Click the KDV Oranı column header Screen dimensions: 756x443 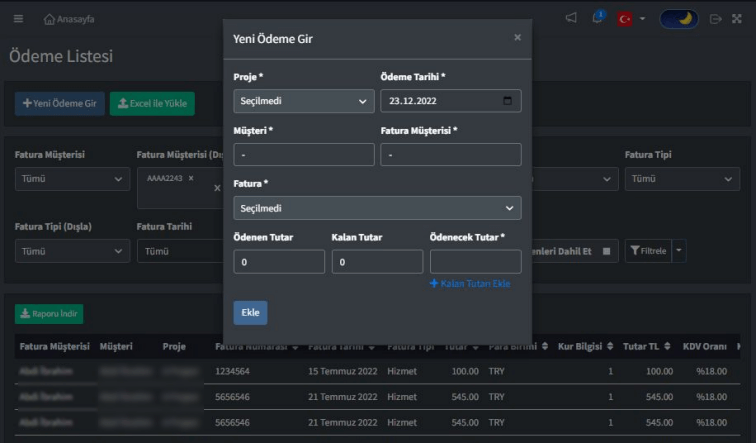(704, 347)
